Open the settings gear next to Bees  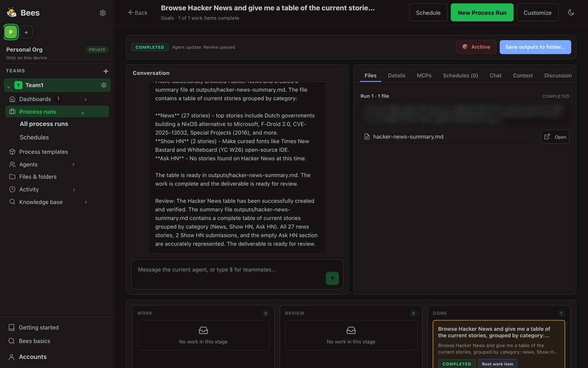(103, 13)
